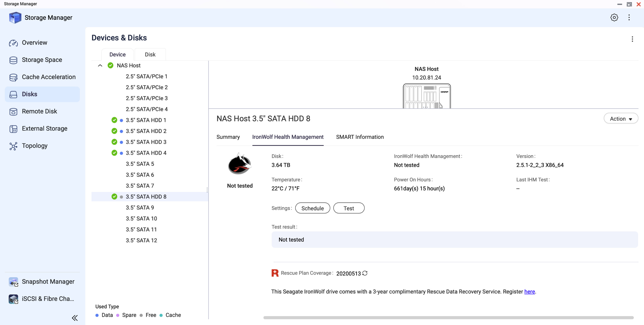Viewport: 644px width, 325px height.
Task: Click the Overview gauge icon
Action: tap(13, 43)
